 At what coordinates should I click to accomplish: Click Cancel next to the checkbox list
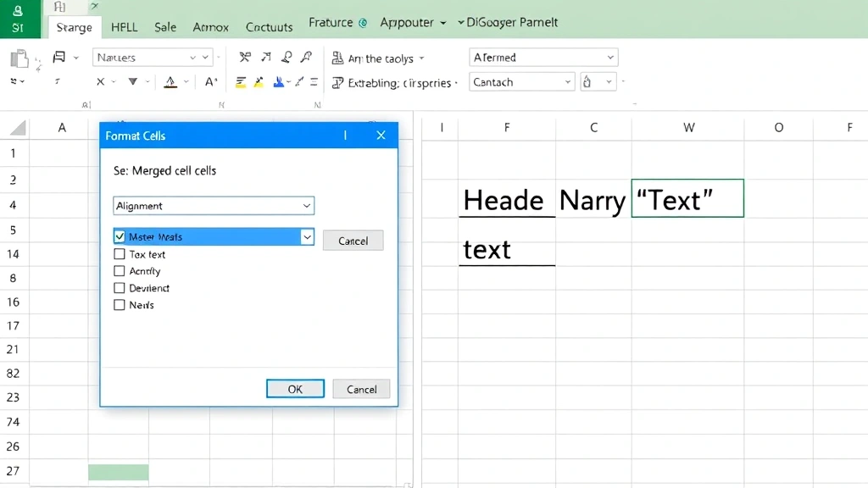(353, 241)
